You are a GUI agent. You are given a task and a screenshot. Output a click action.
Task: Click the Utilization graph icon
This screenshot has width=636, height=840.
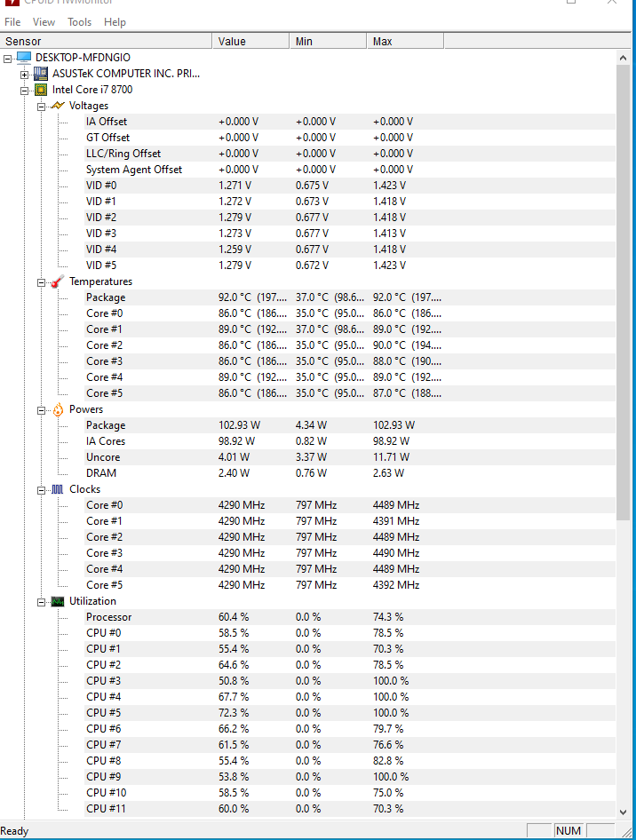pyautogui.click(x=58, y=602)
